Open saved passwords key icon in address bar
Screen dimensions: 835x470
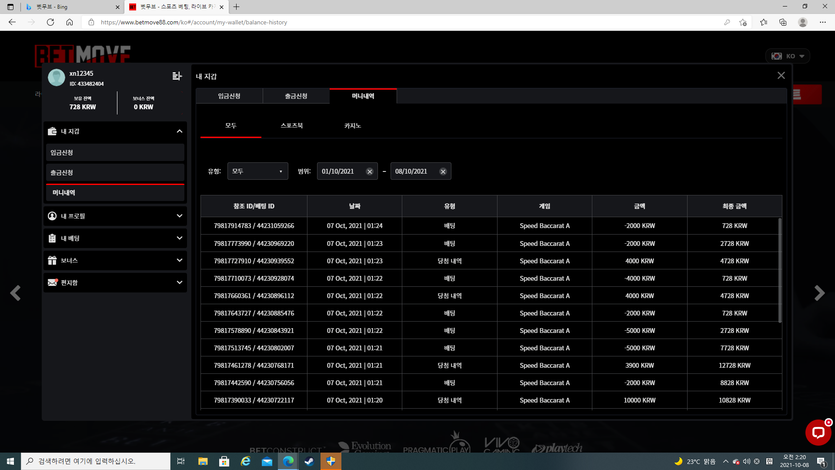click(727, 22)
